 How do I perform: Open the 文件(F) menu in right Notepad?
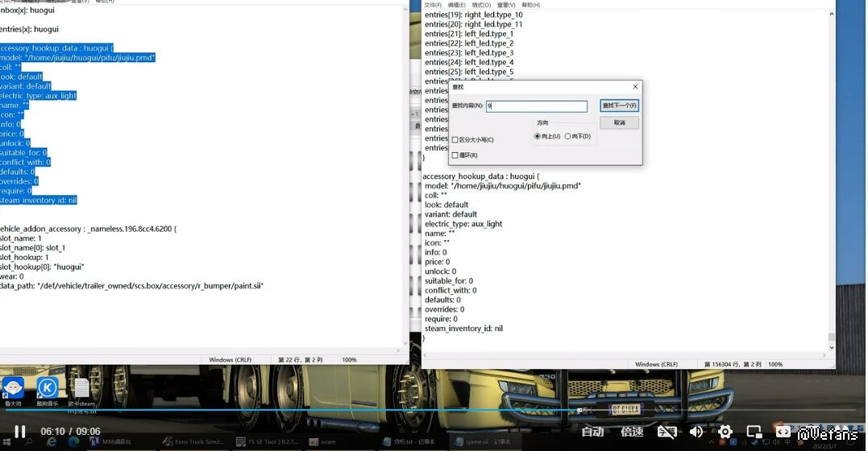click(x=433, y=5)
